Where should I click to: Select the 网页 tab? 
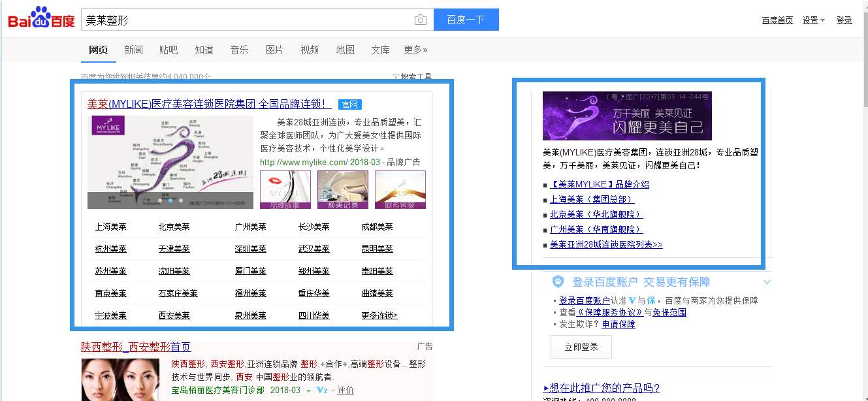pyautogui.click(x=99, y=50)
